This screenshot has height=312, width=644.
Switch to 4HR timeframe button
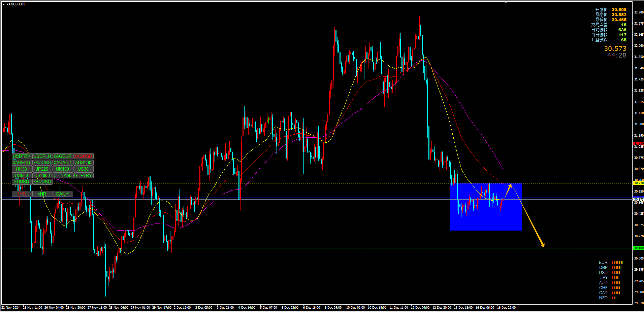[42, 194]
